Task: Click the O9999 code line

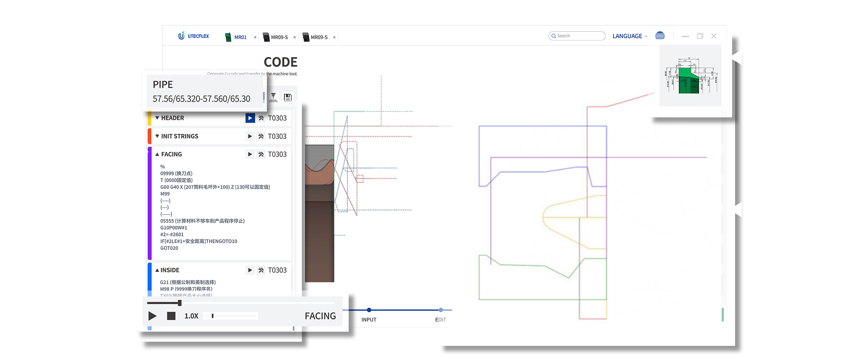Action: (176, 174)
